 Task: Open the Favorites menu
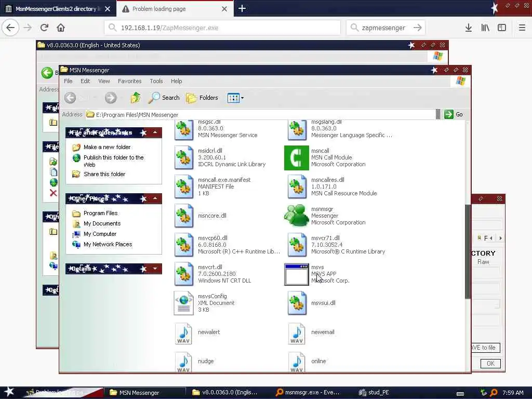(129, 81)
